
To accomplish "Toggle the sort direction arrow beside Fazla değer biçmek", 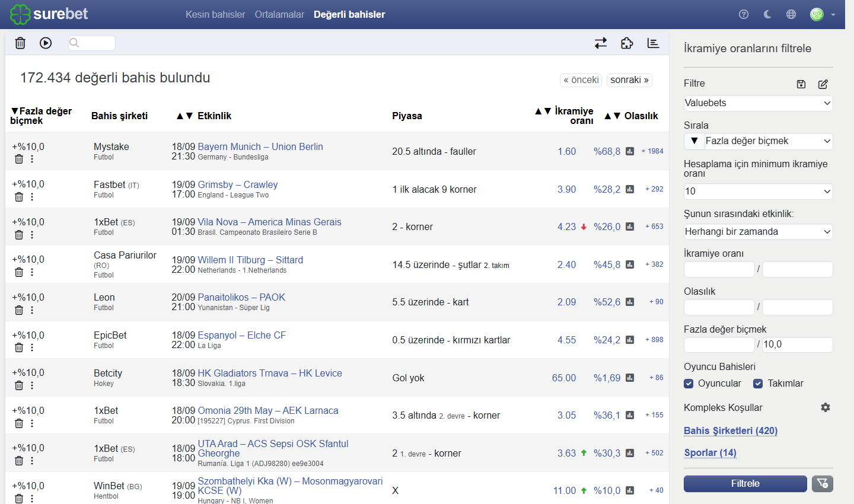I will [694, 141].
